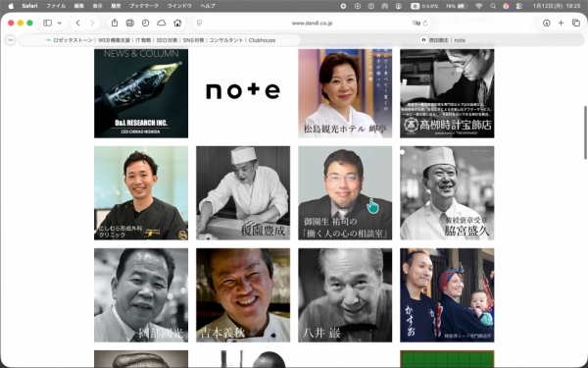The width and height of the screenshot is (588, 368).
Task: Open the page menu icon in address bar
Action: (x=200, y=23)
